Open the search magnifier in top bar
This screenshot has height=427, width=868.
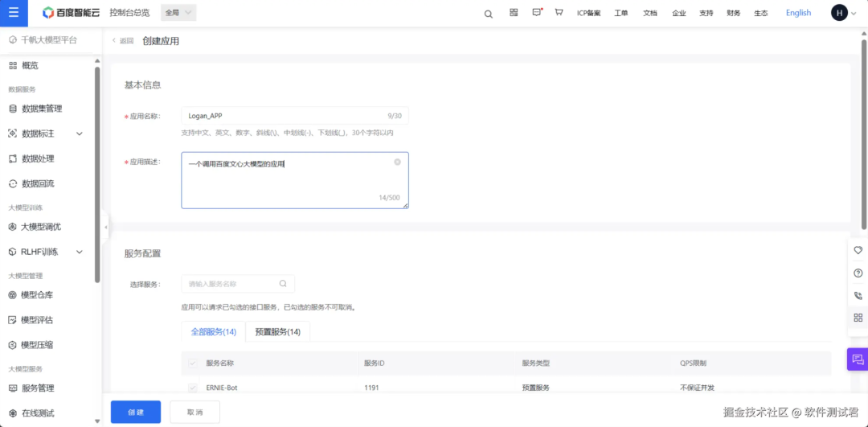pos(489,14)
